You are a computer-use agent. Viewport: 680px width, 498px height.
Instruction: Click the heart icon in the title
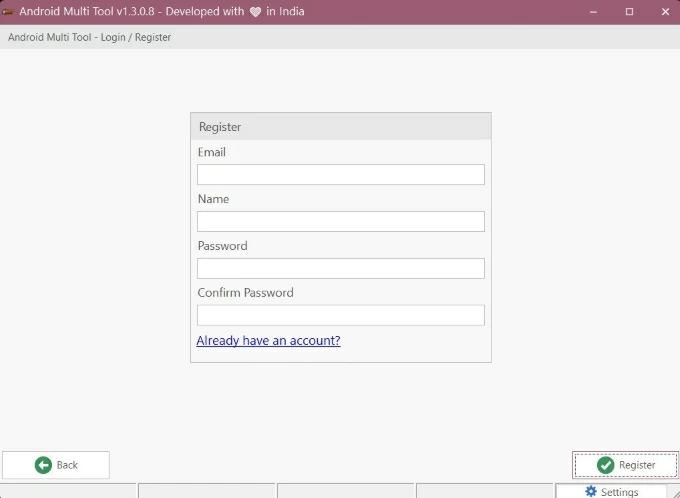click(254, 12)
